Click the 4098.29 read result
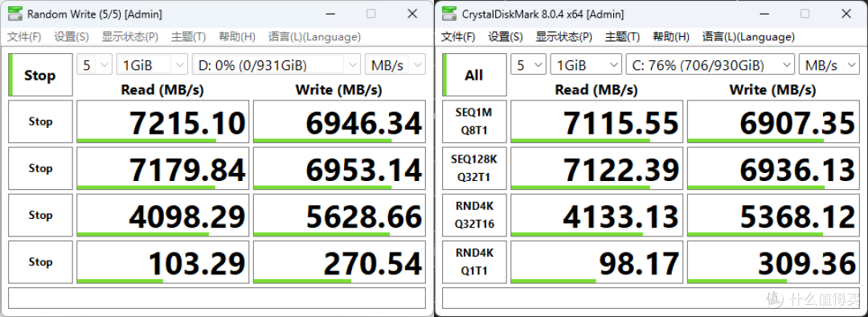 [162, 215]
